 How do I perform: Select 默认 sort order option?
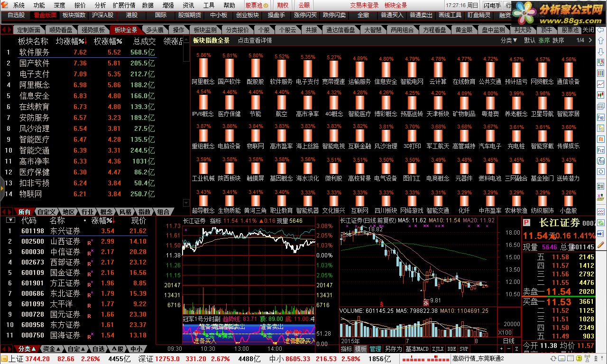pyautogui.click(x=530, y=40)
